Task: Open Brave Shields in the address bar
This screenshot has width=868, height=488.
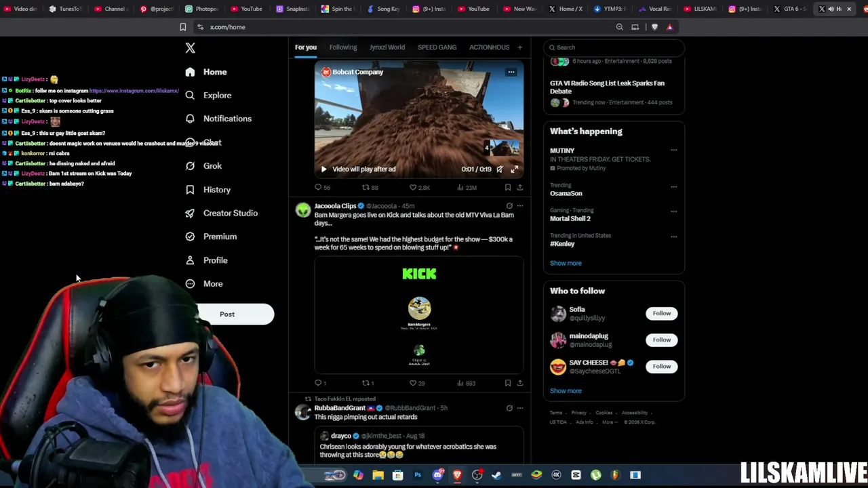Action: pyautogui.click(x=654, y=27)
